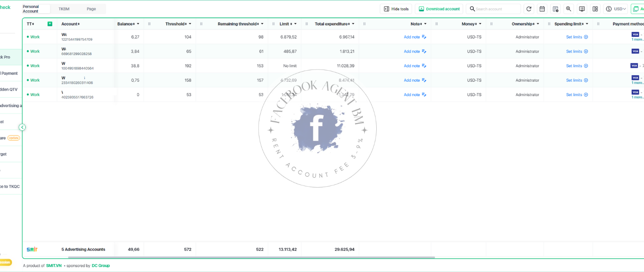Viewport: 644px width, 272px height.
Task: Click Visa card icon for account 669581299028258
Action: tap(635, 51)
